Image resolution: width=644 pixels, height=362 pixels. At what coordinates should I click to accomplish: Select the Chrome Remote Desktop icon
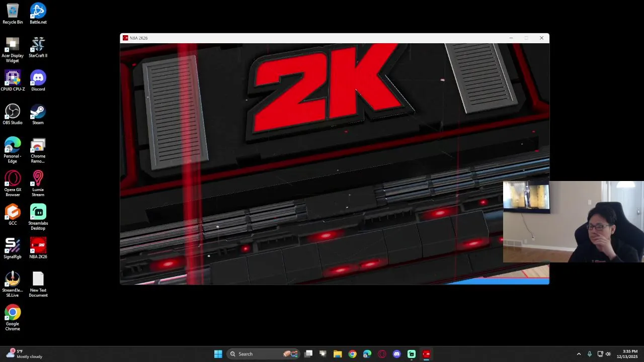coord(38,150)
